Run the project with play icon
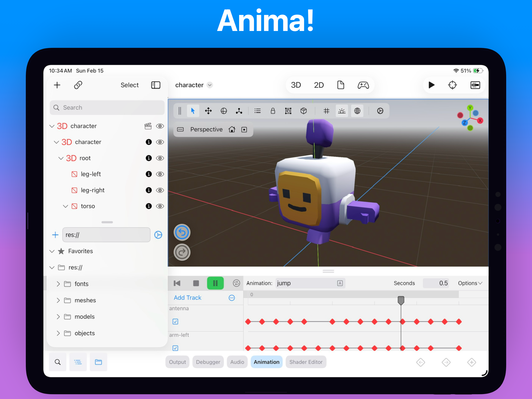This screenshot has height=399, width=532. 432,85
